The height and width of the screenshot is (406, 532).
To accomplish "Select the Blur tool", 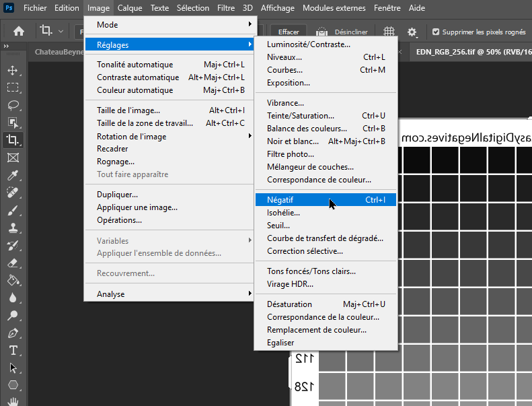I will tap(13, 298).
